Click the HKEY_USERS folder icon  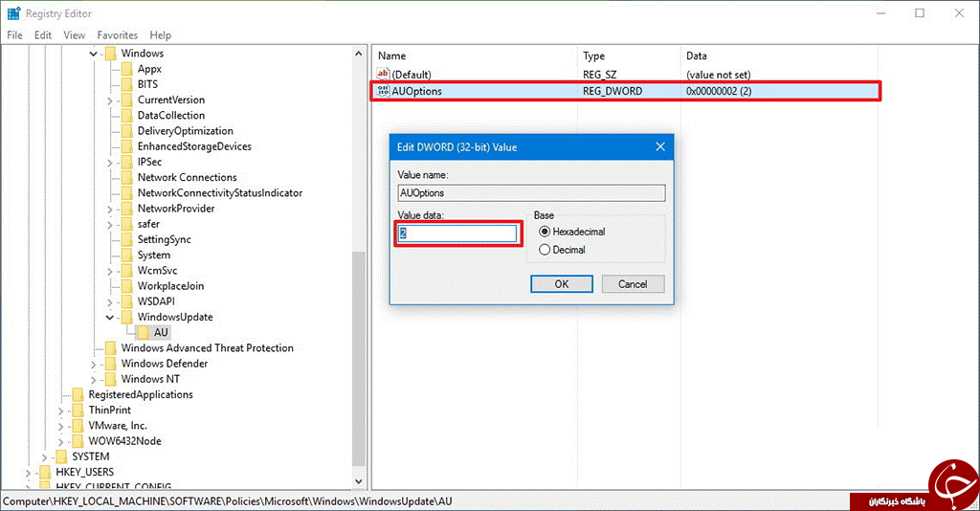[46, 473]
